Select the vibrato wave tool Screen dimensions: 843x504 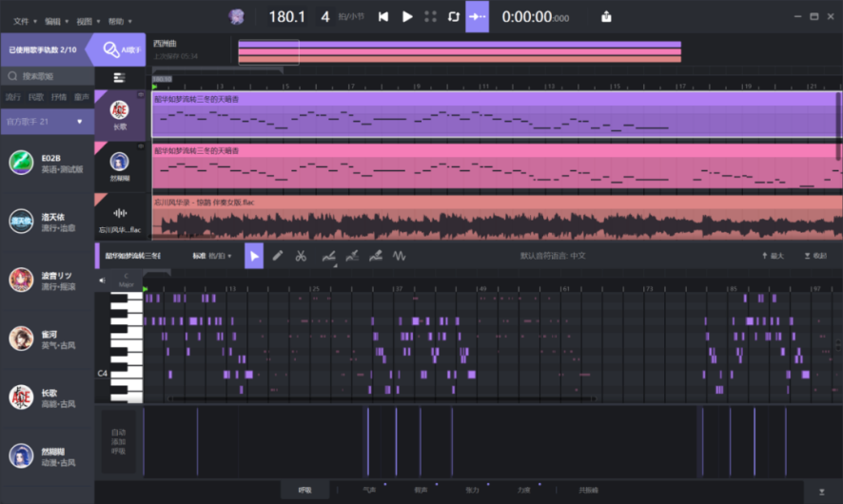[x=399, y=256]
